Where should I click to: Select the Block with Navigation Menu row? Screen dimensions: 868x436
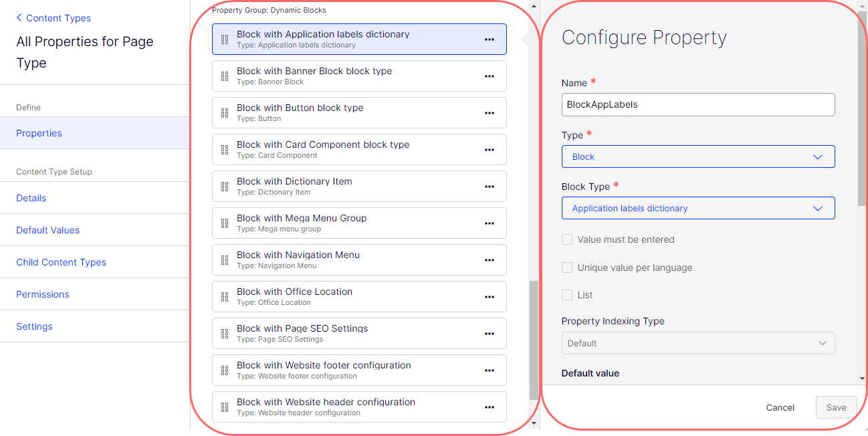359,260
